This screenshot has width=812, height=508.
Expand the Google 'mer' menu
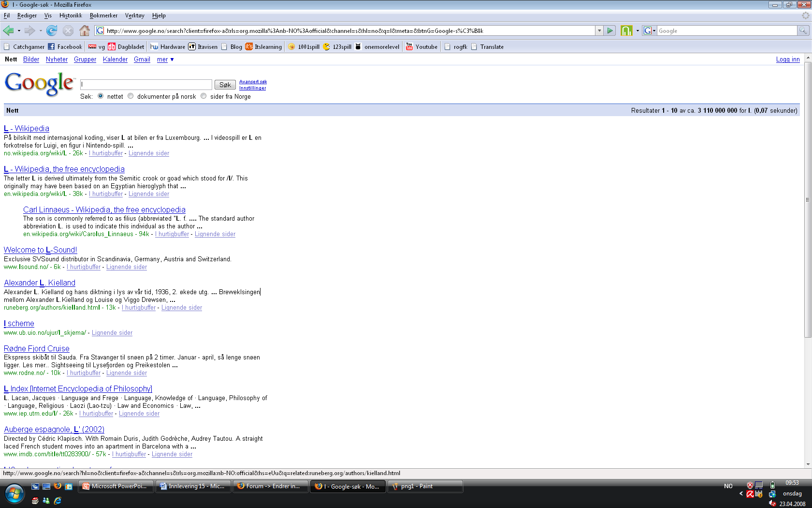pyautogui.click(x=165, y=60)
